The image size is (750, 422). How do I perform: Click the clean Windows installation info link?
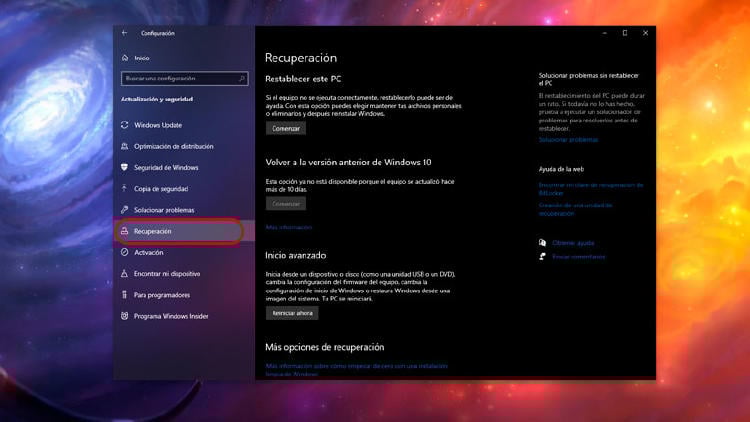[x=348, y=370]
